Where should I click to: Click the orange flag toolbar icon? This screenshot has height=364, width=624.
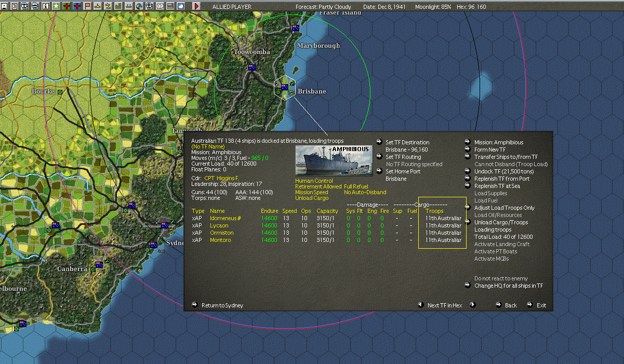[x=87, y=6]
